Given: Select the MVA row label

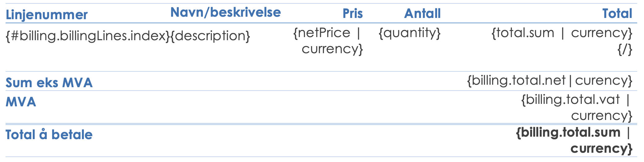Looking at the screenshot, I should pos(21,102).
